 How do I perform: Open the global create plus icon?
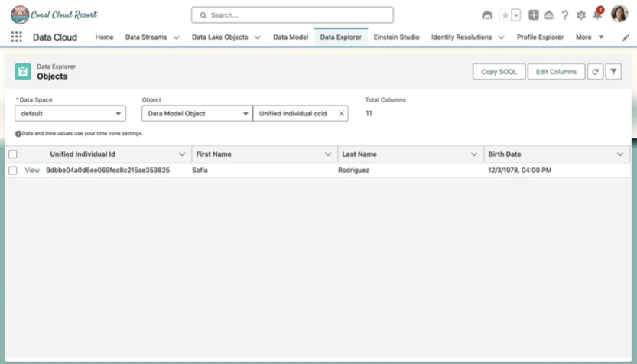tap(534, 15)
